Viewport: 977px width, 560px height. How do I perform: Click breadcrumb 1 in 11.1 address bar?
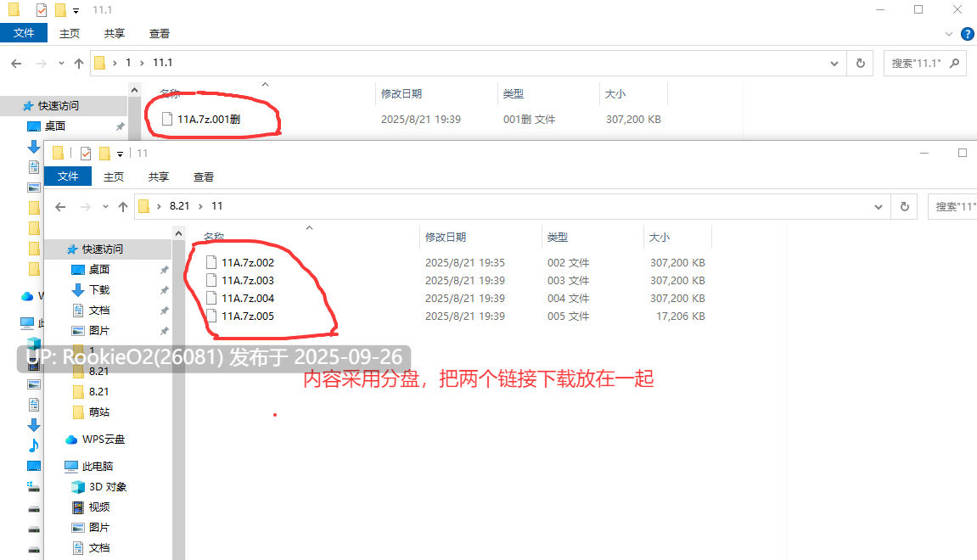pyautogui.click(x=128, y=63)
